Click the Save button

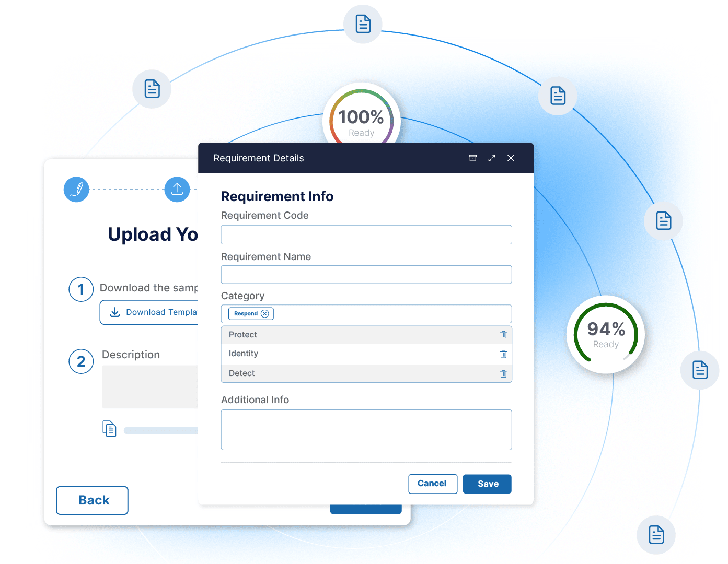point(487,484)
